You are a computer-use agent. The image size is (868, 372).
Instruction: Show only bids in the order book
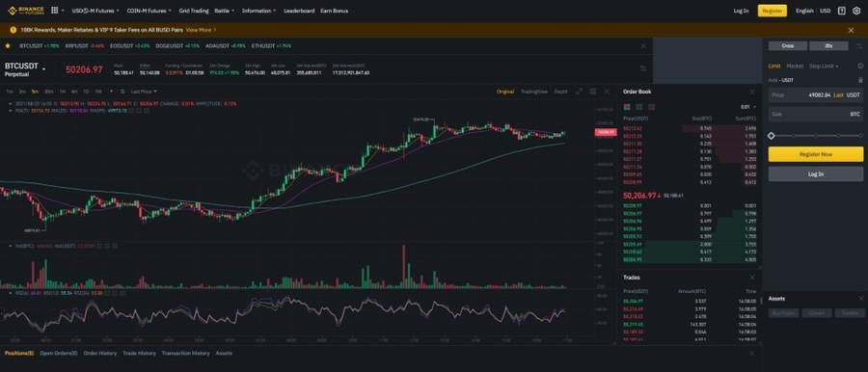tap(638, 107)
